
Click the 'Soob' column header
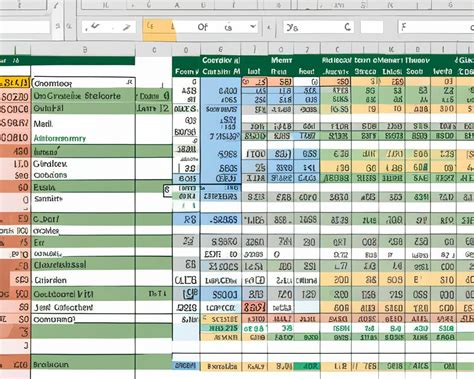pos(414,72)
